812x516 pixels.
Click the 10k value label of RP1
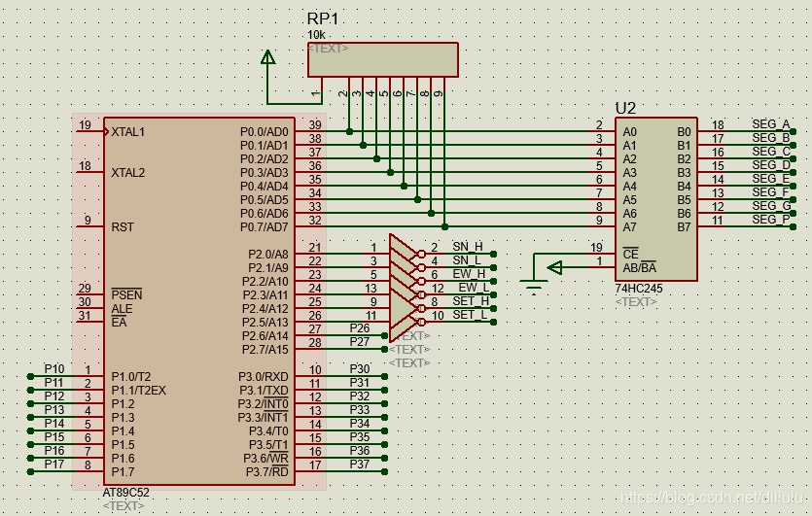(x=316, y=35)
